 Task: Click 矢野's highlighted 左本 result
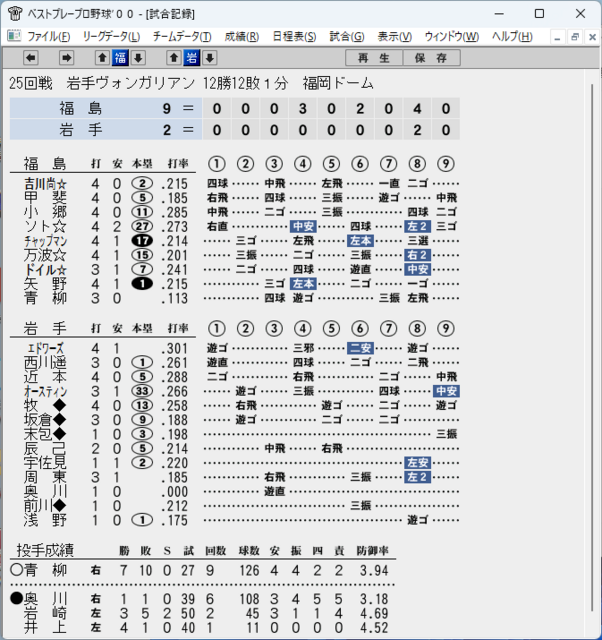pyautogui.click(x=303, y=283)
